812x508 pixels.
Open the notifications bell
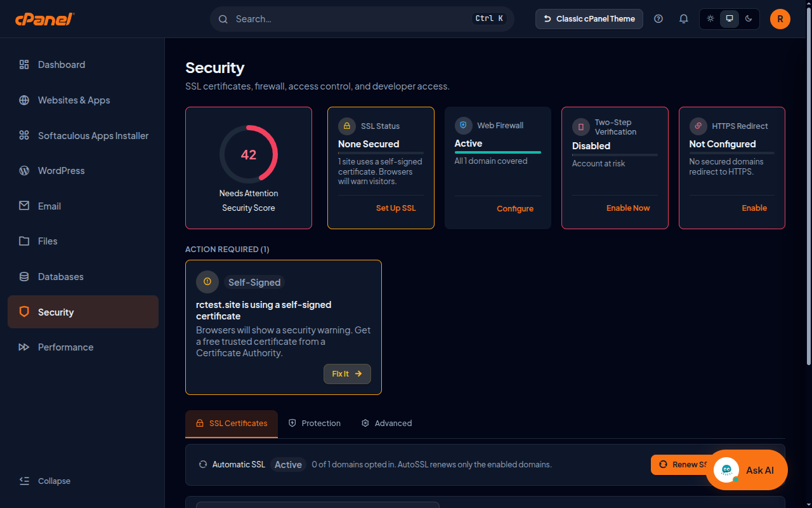pyautogui.click(x=683, y=19)
